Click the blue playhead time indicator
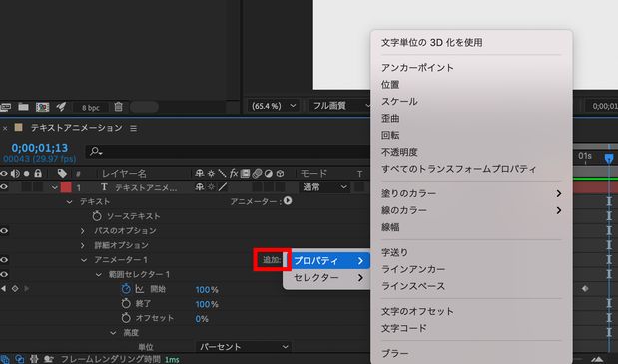 point(609,159)
